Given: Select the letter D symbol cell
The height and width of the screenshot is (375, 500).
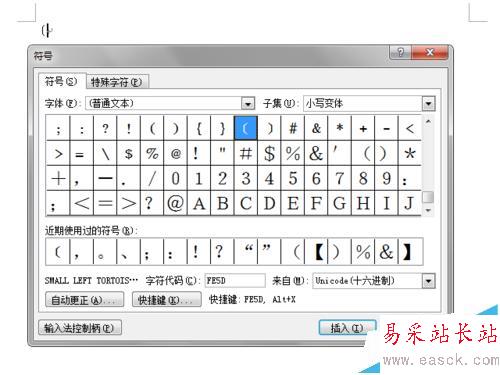Looking at the screenshot, I should (269, 203).
